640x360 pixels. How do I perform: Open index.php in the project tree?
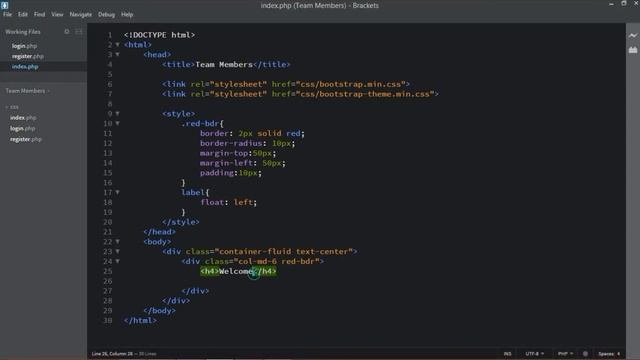click(x=23, y=118)
